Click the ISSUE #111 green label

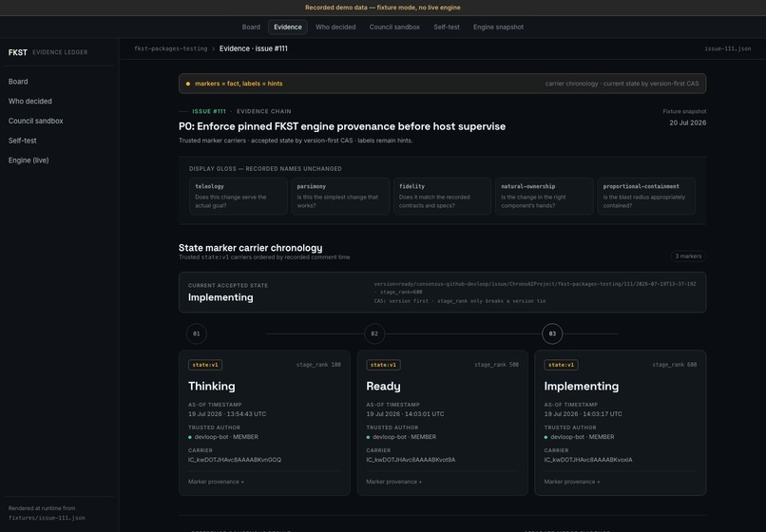[209, 111]
